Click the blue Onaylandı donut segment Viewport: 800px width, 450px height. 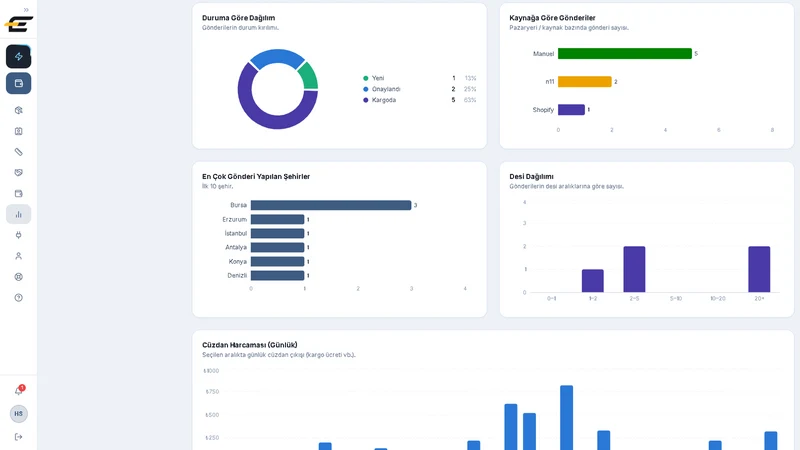(277, 57)
